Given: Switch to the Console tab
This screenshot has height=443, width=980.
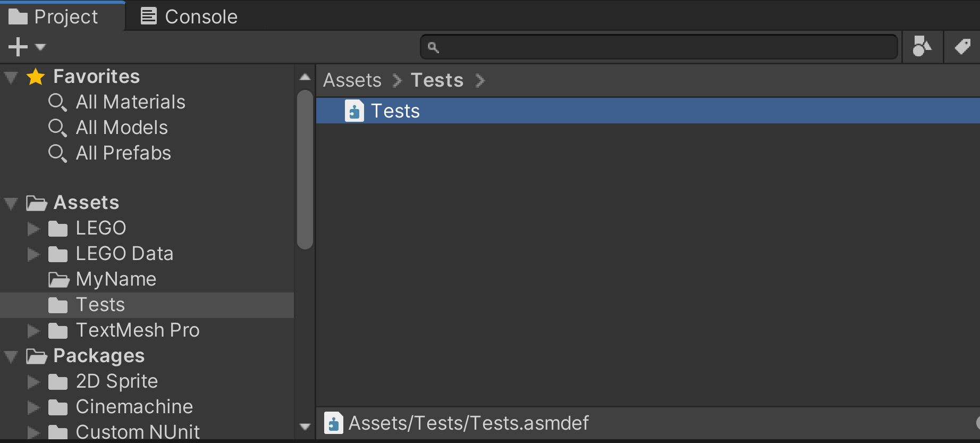Looking at the screenshot, I should click(x=189, y=16).
